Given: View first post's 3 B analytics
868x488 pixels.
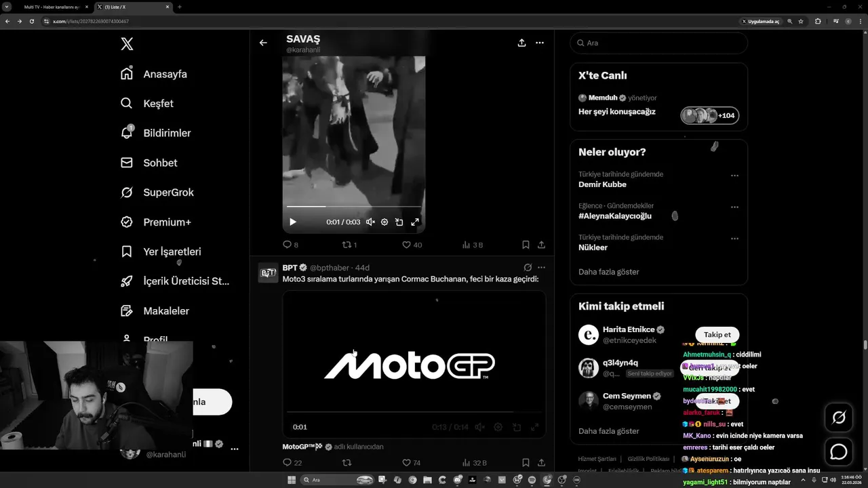Looking at the screenshot, I should tap(472, 245).
